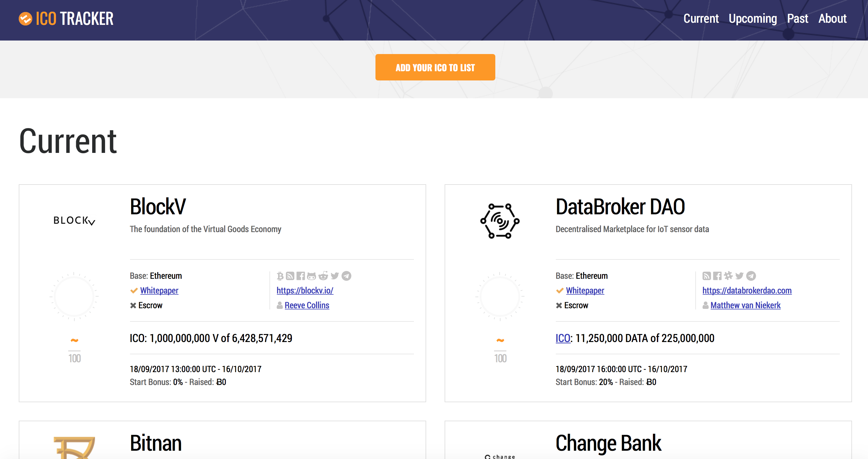
Task: Click the BlockV Twitter social icon
Action: coord(335,276)
